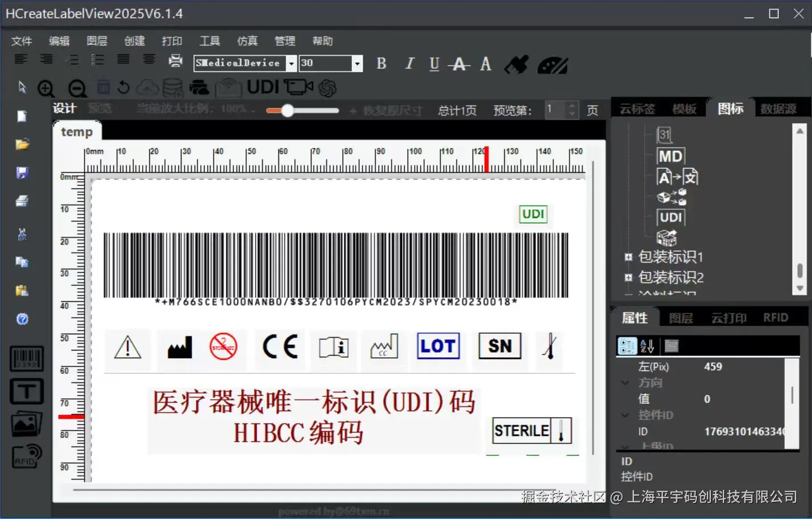This screenshot has height=519, width=812.
Task: Switch to the 模板 tab
Action: tap(684, 109)
